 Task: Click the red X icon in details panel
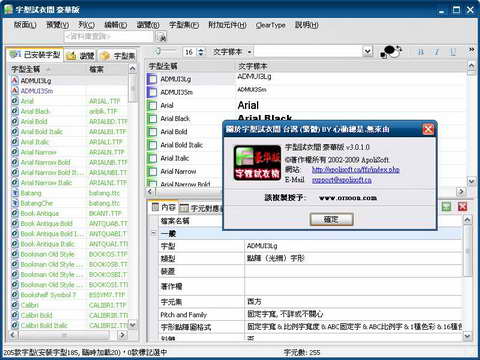click(x=462, y=207)
